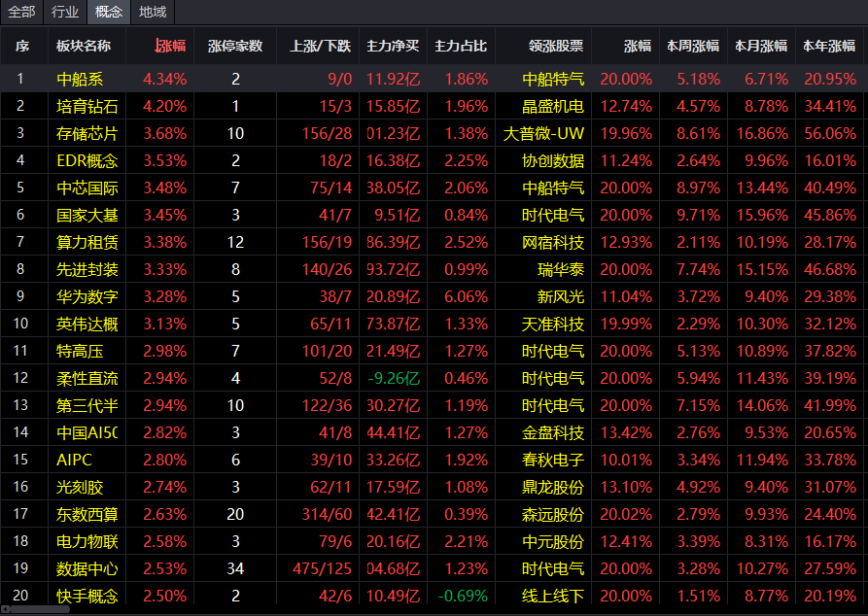Image resolution: width=868 pixels, height=616 pixels.
Task: Select the 柔性直流 sector
Action: click(87, 378)
